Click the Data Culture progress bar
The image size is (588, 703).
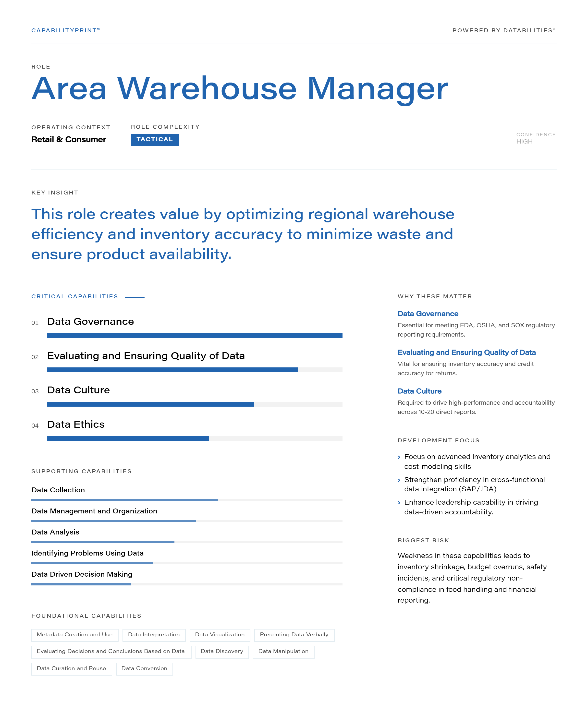tap(195, 404)
